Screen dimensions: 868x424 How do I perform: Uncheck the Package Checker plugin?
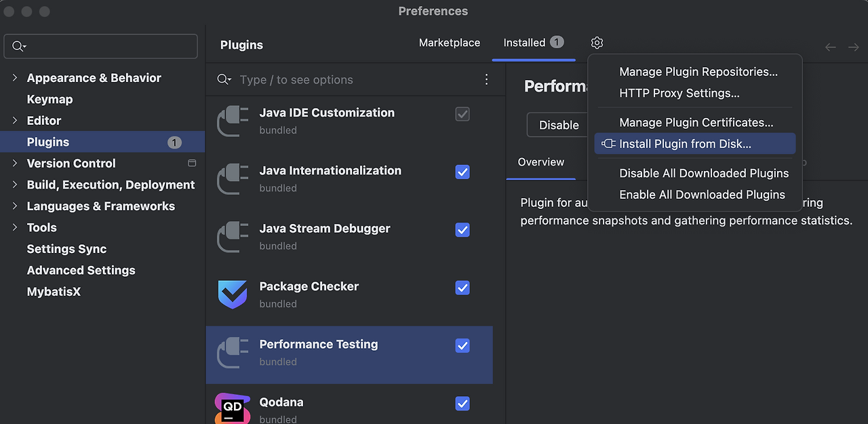[x=462, y=288]
